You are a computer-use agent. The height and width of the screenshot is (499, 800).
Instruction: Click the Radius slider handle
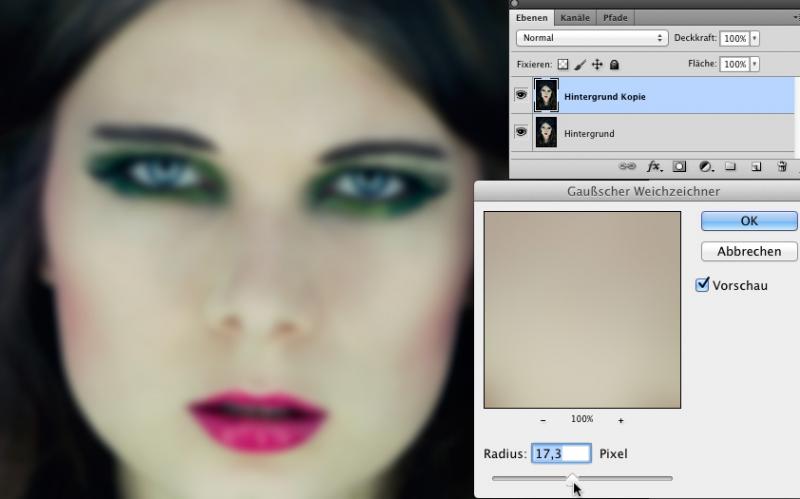click(x=573, y=480)
